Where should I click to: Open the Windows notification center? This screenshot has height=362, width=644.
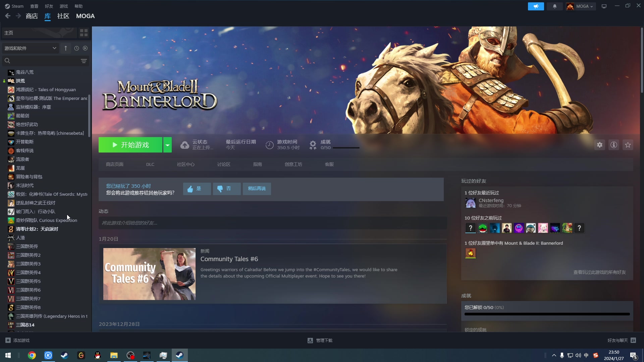pyautogui.click(x=633, y=355)
